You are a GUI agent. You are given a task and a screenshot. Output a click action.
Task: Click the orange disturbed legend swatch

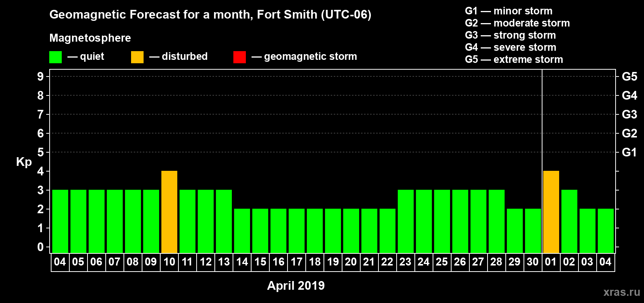(x=138, y=57)
